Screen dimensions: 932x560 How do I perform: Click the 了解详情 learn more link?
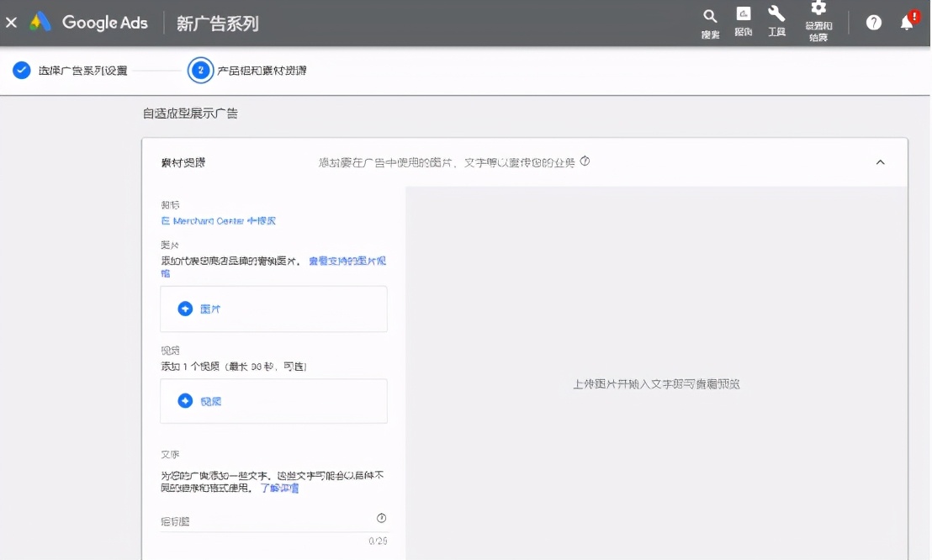pyautogui.click(x=280, y=489)
